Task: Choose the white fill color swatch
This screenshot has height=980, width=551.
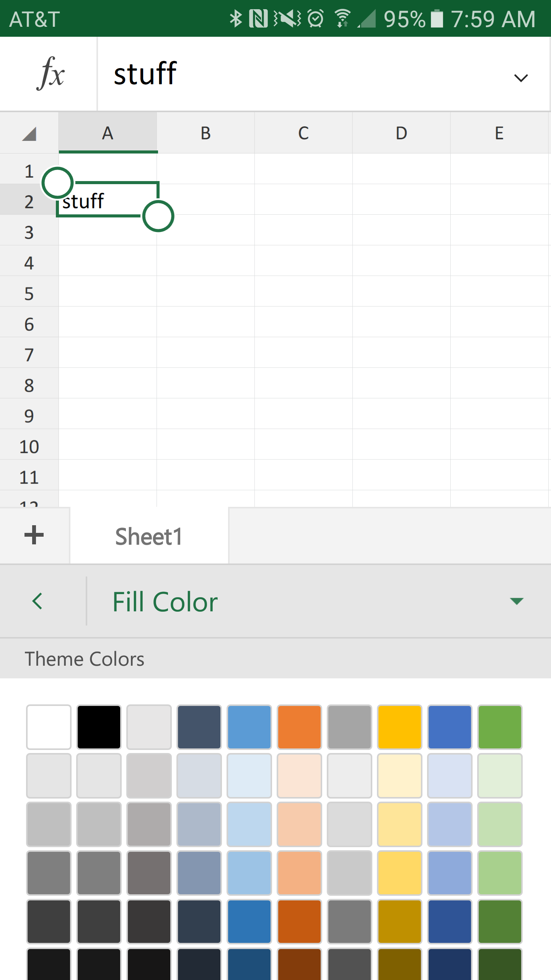Action: click(49, 727)
